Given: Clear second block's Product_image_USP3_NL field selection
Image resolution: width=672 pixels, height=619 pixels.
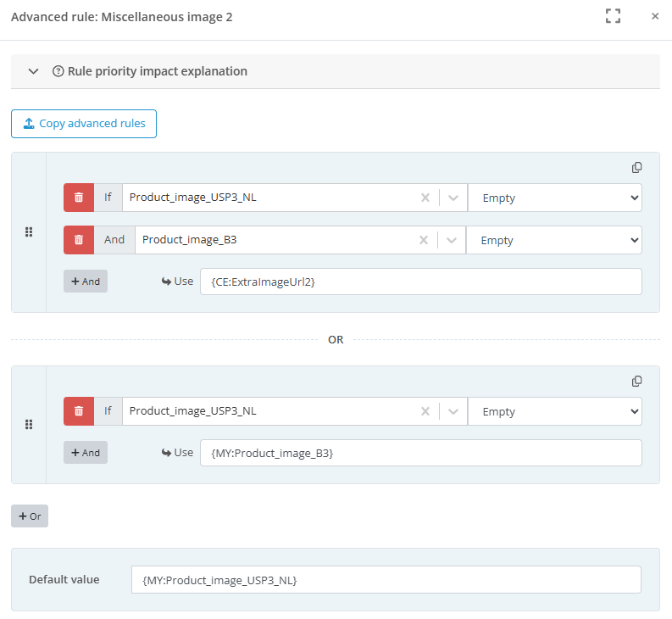Looking at the screenshot, I should click(x=425, y=411).
